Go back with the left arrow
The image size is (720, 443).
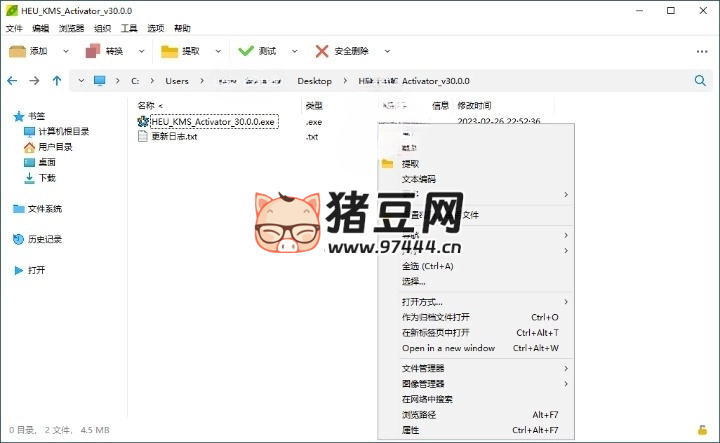pyautogui.click(x=12, y=81)
